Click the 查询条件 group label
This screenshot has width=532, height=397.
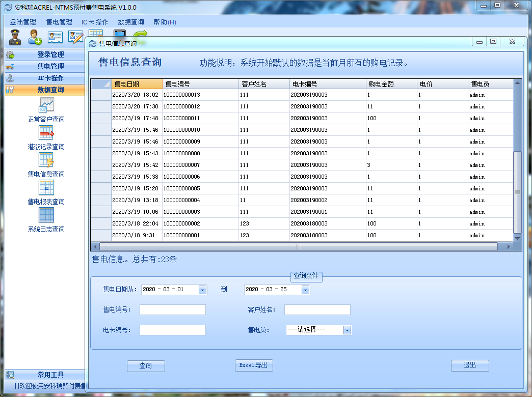[x=306, y=276]
